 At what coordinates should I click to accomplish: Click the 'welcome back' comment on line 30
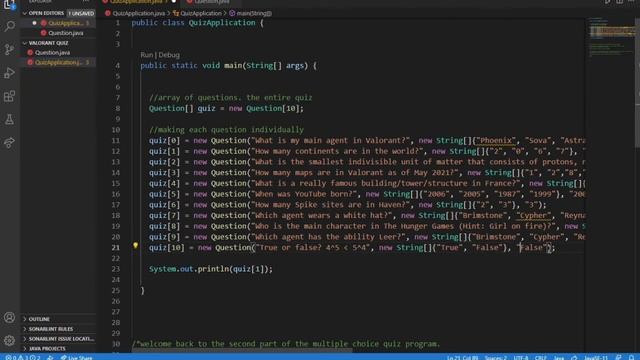coord(286,344)
